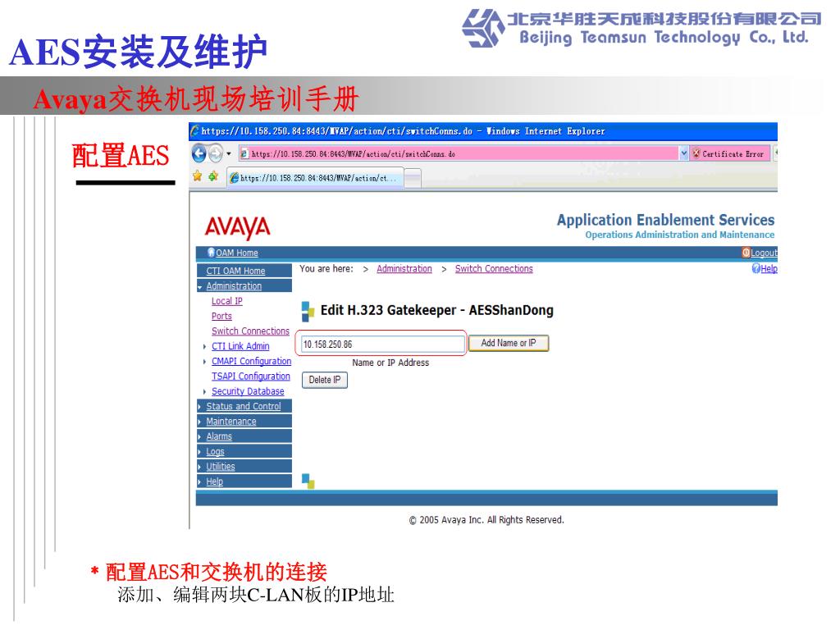Open the address bar history dropdown
Screen dimensions: 840x630
point(683,153)
